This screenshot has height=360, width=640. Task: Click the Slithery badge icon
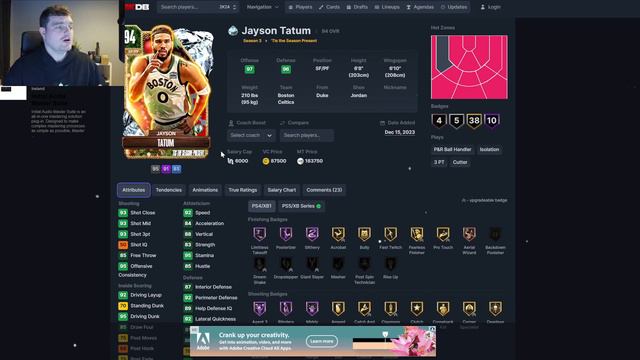312,234
